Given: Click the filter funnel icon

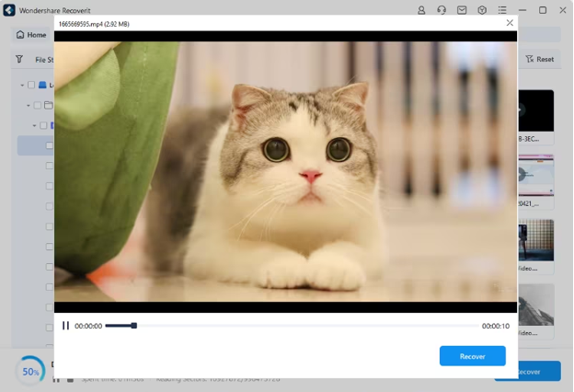Looking at the screenshot, I should tap(19, 59).
